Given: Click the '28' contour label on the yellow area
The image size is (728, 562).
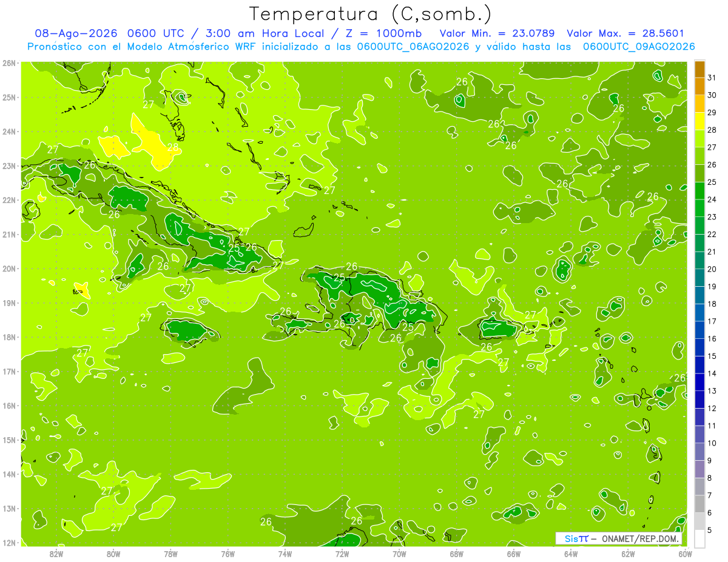Looking at the screenshot, I should pos(174,147).
